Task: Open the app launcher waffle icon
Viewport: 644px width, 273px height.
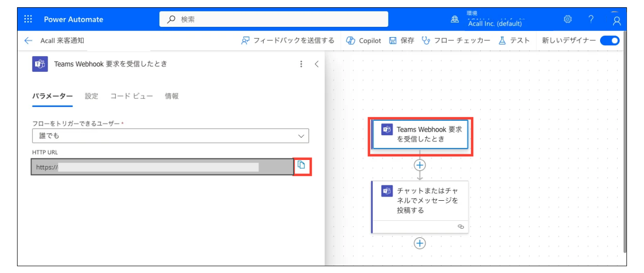Action: point(28,19)
